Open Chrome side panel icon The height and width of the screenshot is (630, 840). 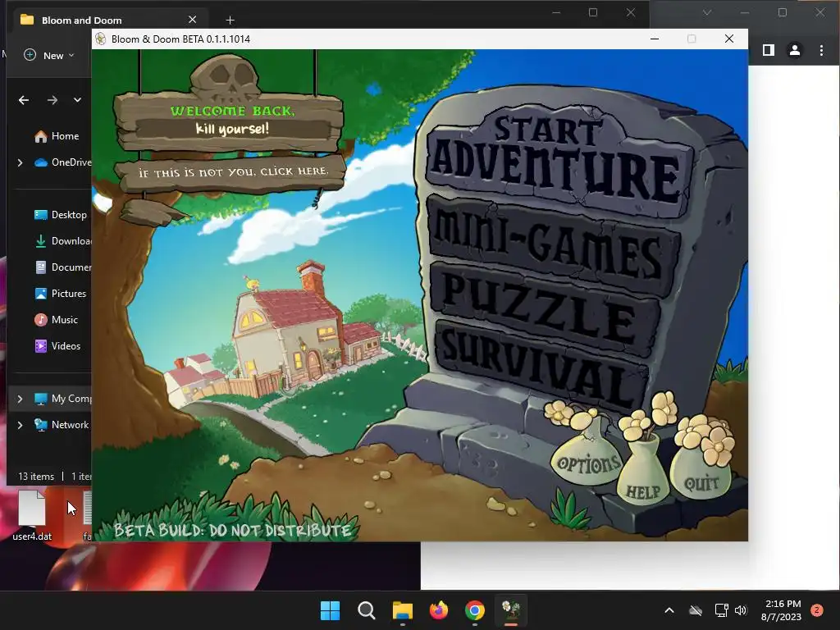[x=768, y=50]
